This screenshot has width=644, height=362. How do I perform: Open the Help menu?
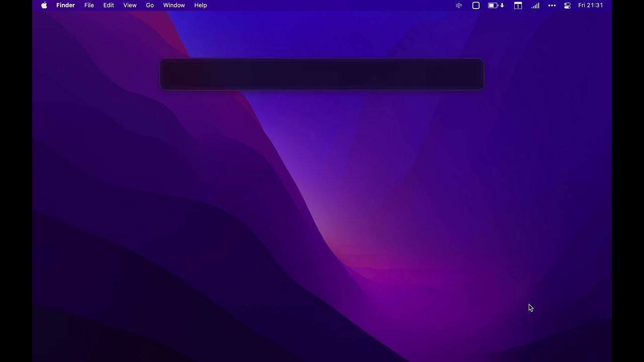coord(200,6)
